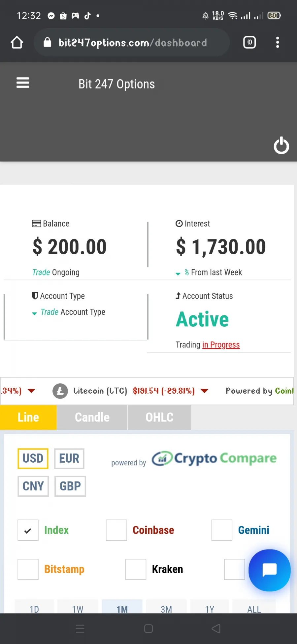Uncheck the Index checkbox
297x644 pixels.
pos(28,530)
